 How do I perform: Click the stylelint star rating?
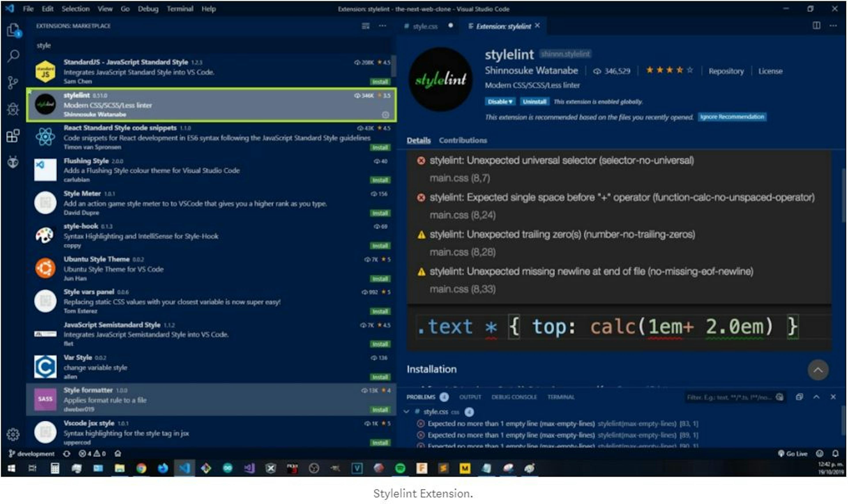coord(669,70)
